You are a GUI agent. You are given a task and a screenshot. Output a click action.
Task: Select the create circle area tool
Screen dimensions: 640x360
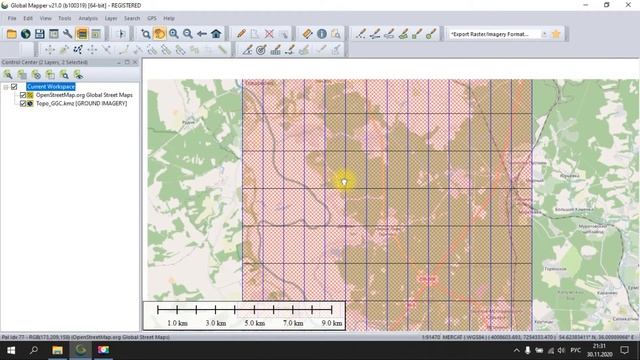coord(431,34)
